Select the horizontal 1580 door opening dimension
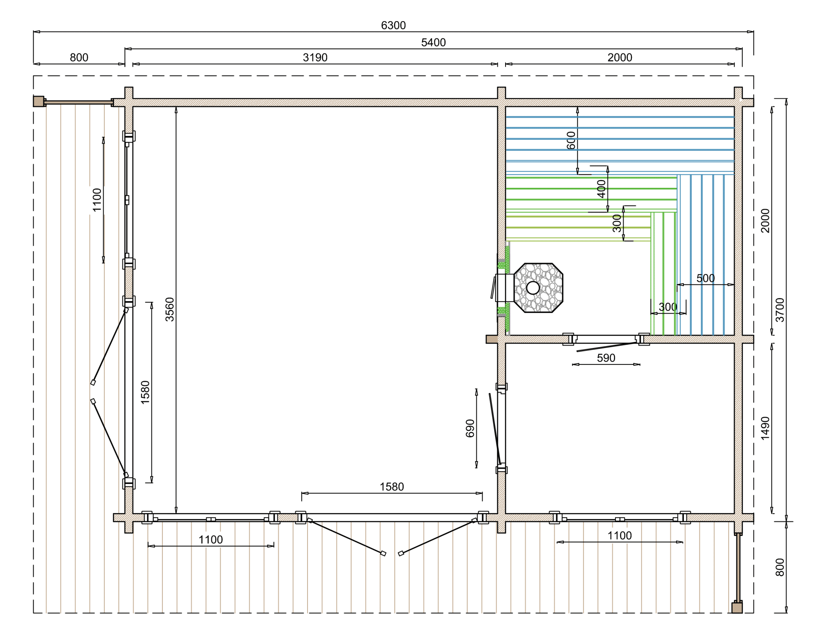This screenshot has height=644, width=819. tap(392, 487)
